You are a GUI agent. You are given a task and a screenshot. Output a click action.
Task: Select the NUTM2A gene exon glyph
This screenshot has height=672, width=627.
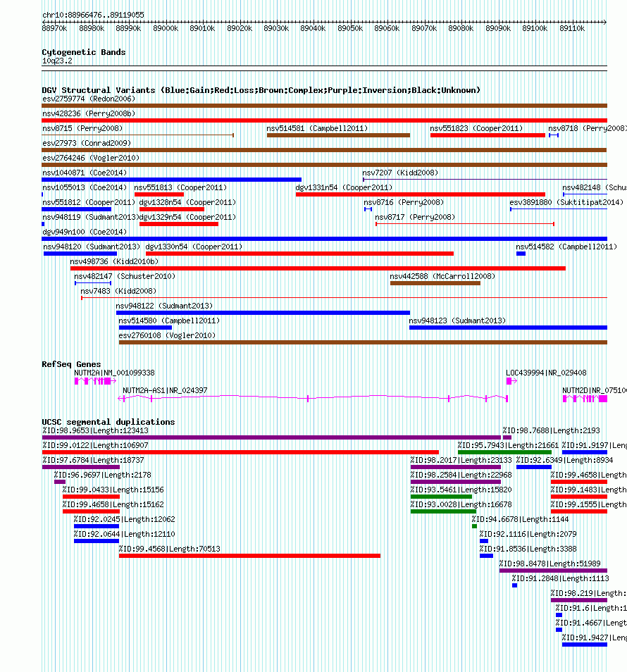(x=95, y=381)
